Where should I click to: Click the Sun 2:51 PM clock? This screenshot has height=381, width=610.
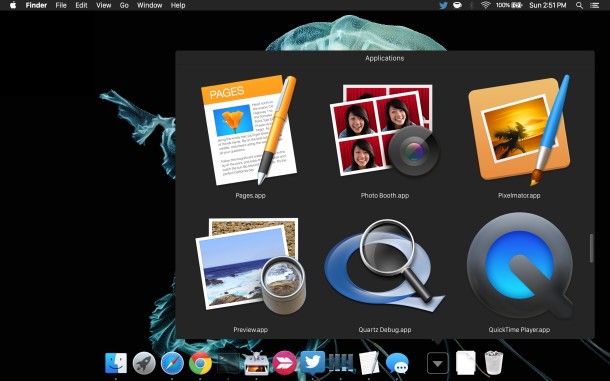pos(548,5)
